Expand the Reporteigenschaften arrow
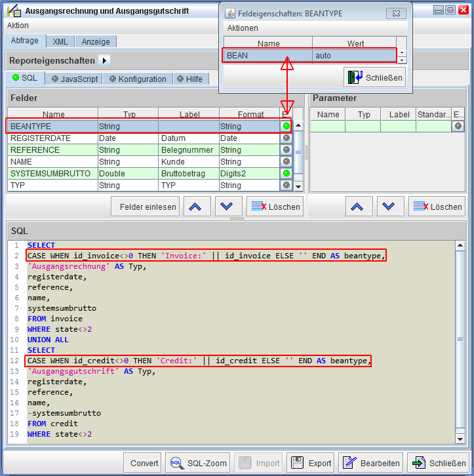This screenshot has height=476, width=474. pyautogui.click(x=104, y=60)
